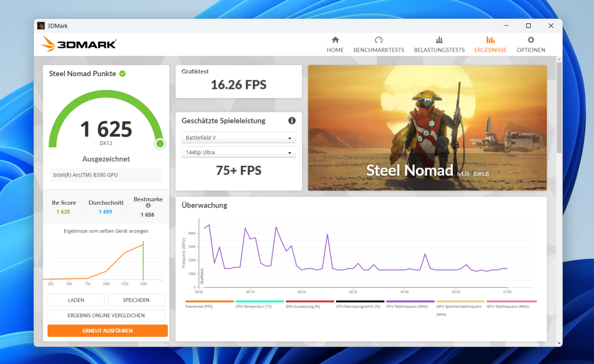
Task: Click the orange ERNEUT AUSFÜHREN button
Action: [x=107, y=330]
